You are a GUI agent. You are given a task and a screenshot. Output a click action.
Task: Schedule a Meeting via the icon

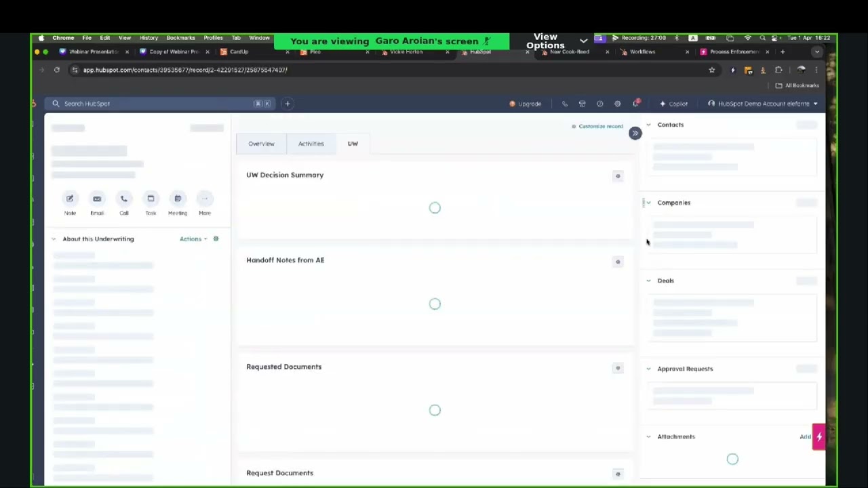pos(178,199)
